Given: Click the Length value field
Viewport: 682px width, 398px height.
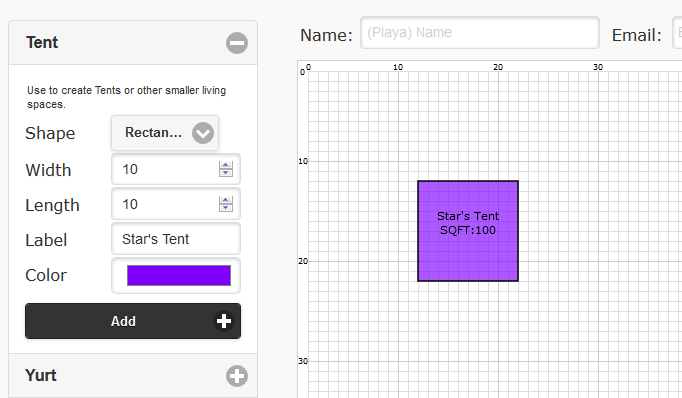Looking at the screenshot, I should point(176,204).
